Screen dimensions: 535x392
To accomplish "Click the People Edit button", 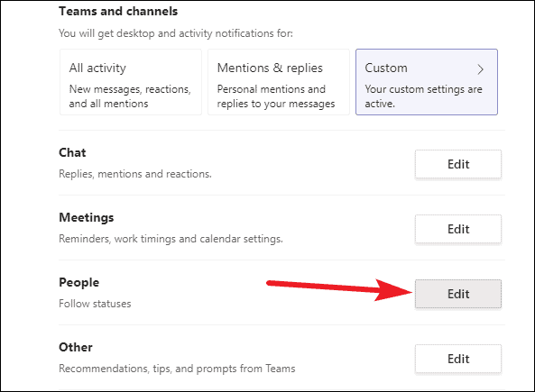I will click(x=458, y=294).
